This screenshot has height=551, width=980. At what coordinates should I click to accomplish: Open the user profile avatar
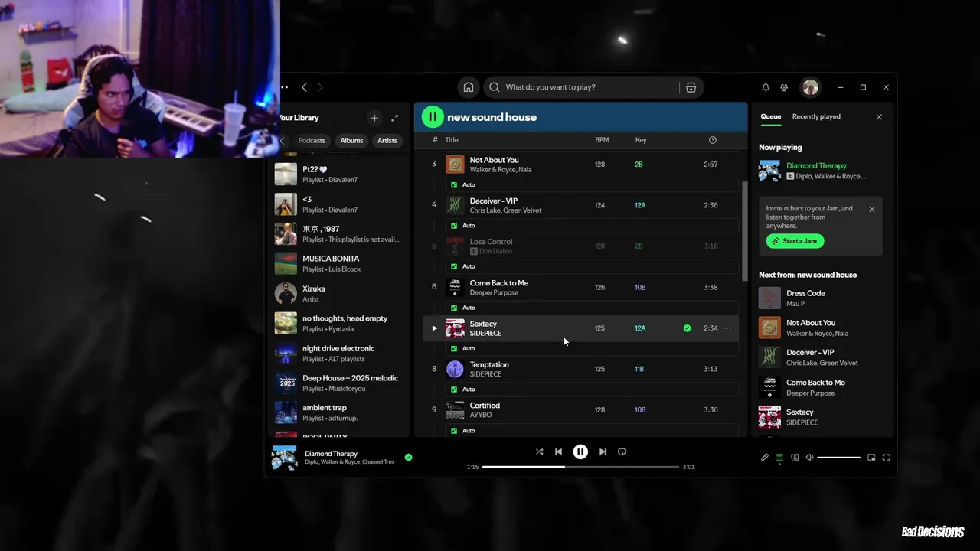811,87
